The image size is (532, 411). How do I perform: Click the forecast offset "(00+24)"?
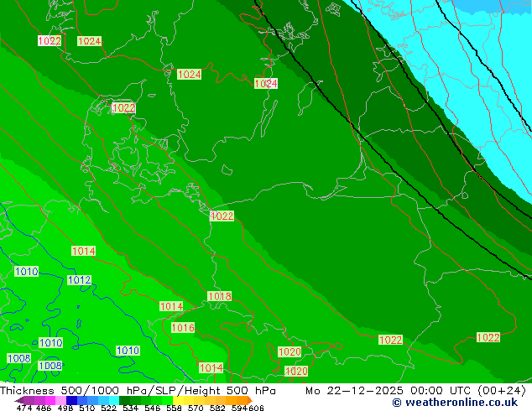(502, 391)
